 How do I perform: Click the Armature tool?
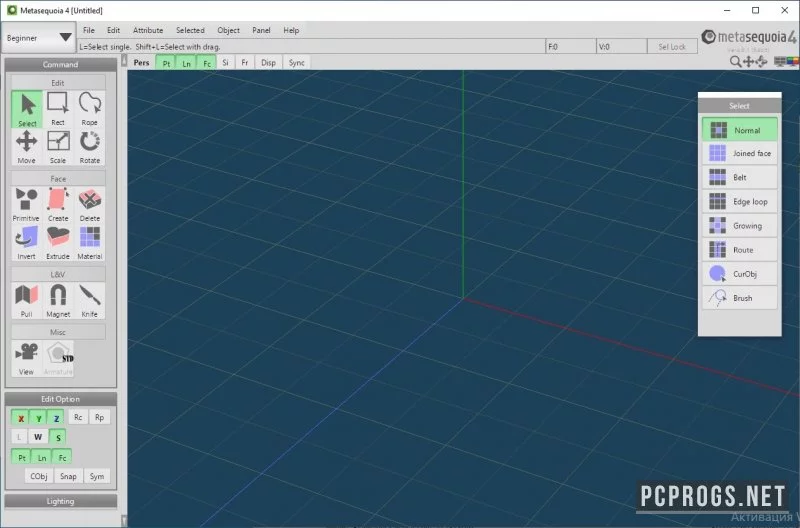(58, 359)
